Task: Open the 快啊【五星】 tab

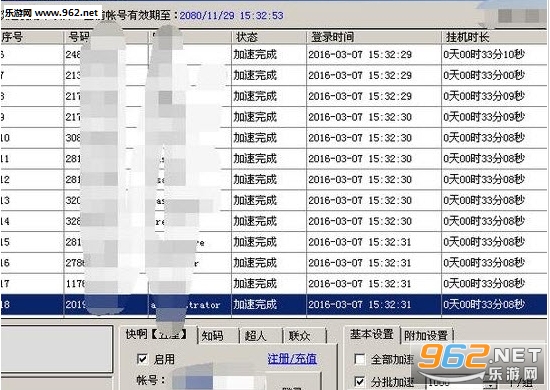Action: (x=157, y=334)
